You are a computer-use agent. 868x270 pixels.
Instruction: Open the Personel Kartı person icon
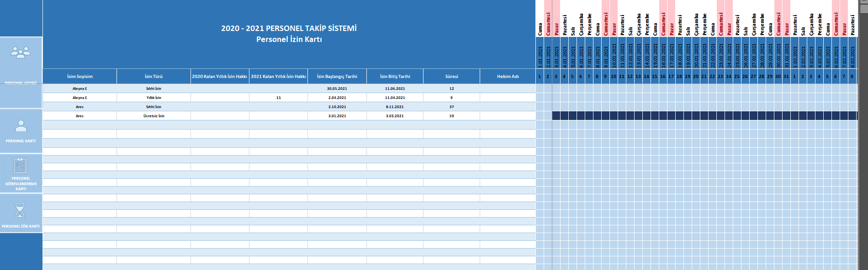point(21,125)
